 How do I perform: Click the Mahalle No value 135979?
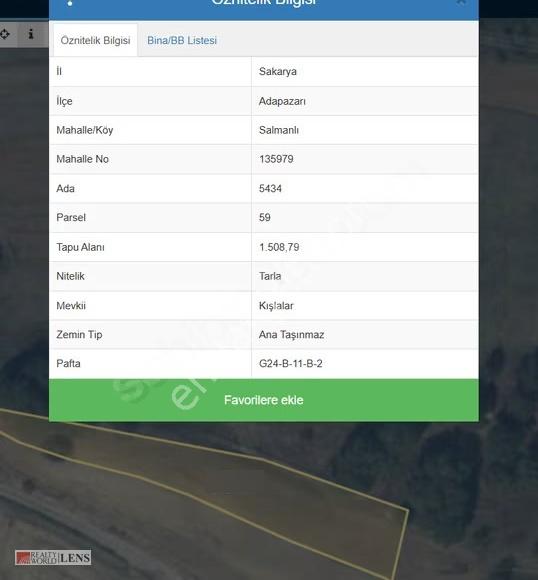[276, 159]
